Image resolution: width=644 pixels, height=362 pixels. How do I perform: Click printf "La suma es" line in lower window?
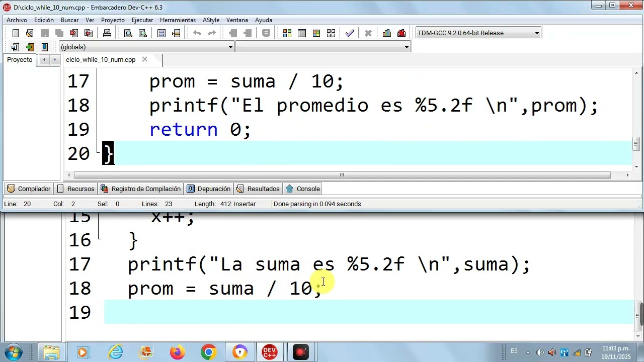(x=329, y=264)
